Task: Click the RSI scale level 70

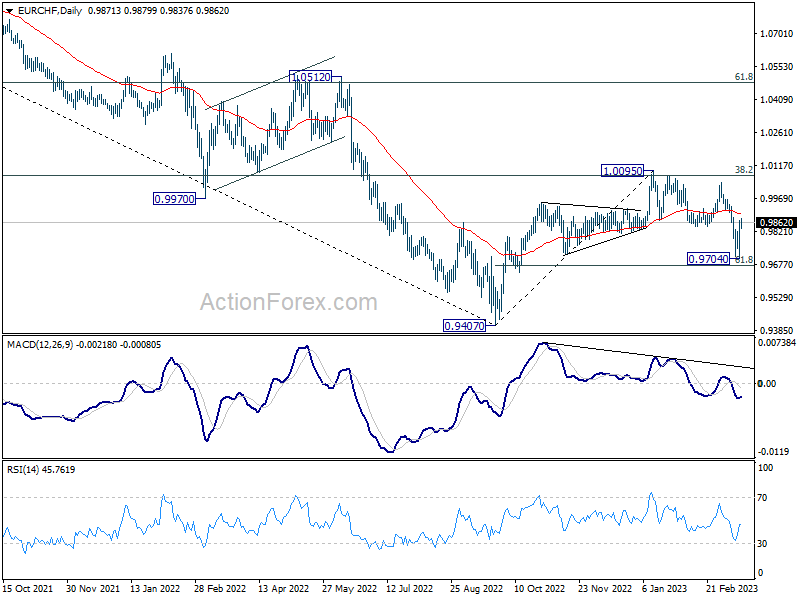Action: [762, 498]
